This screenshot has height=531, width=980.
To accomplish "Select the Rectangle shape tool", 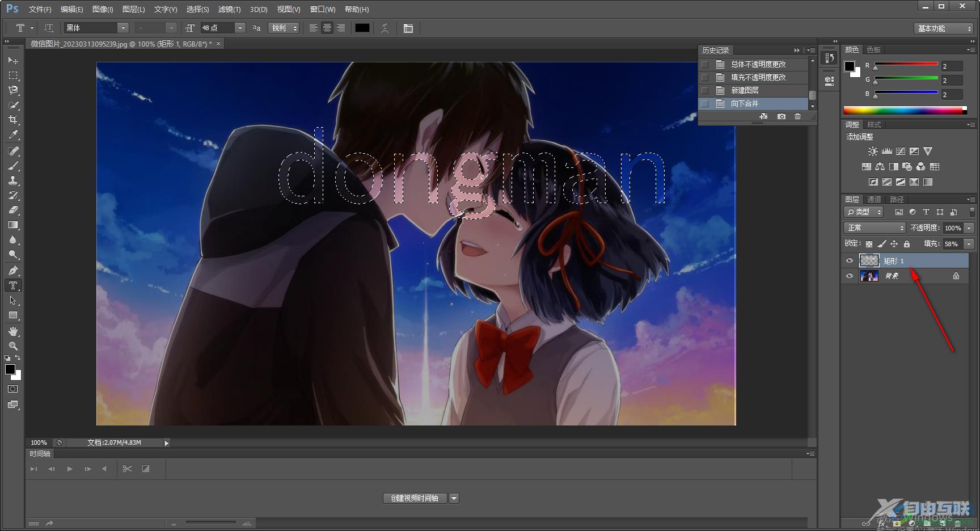I will click(x=13, y=315).
